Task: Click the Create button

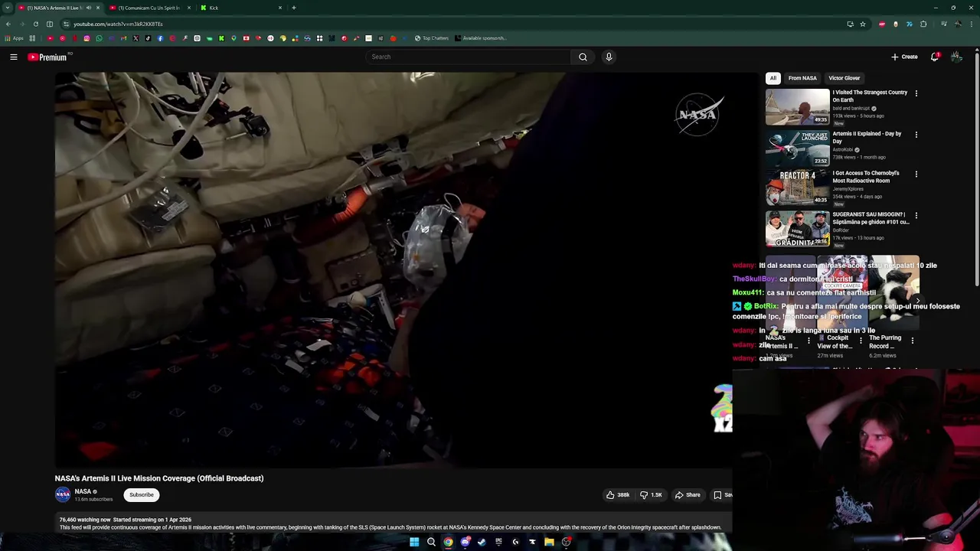Action: [904, 57]
